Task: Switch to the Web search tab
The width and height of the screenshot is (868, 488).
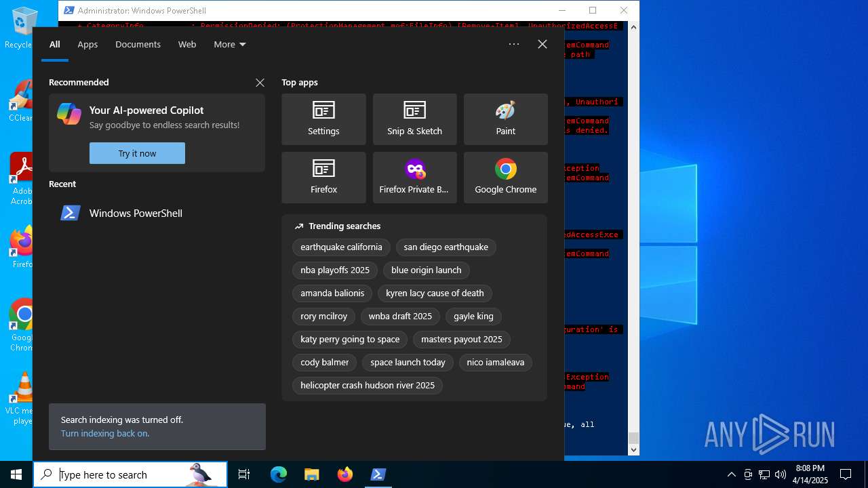Action: click(187, 44)
